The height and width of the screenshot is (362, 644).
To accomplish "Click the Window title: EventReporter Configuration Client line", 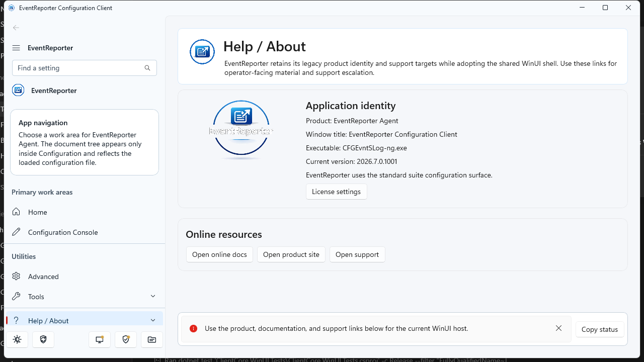I will (x=381, y=134).
